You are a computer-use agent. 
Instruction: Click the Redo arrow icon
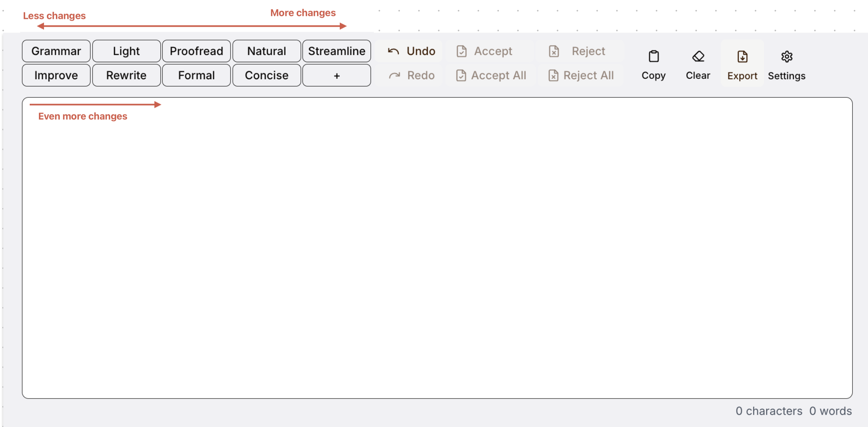(395, 75)
